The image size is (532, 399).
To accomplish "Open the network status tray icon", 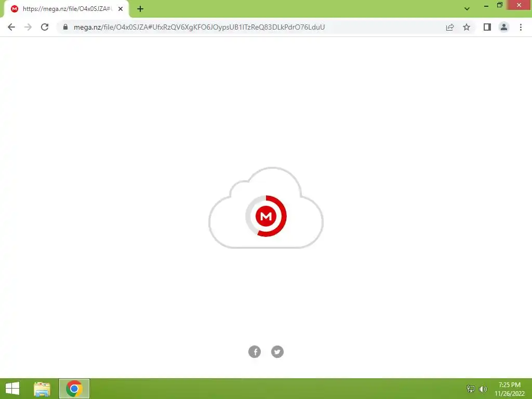I will point(471,389).
